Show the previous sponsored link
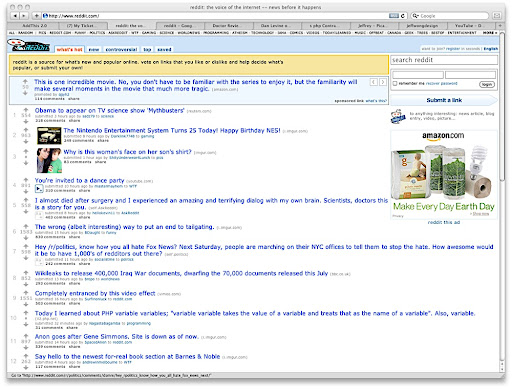This screenshot has height=389, width=512. pyautogui.click(x=374, y=82)
